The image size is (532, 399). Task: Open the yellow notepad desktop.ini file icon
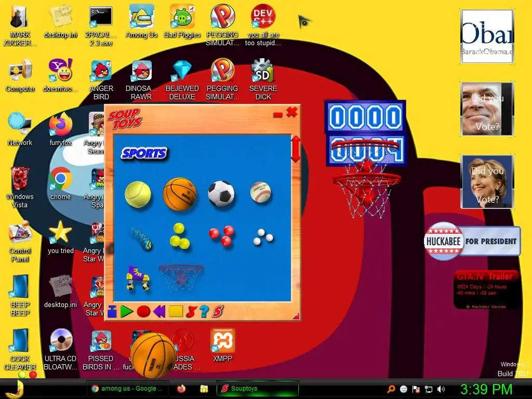click(x=60, y=22)
